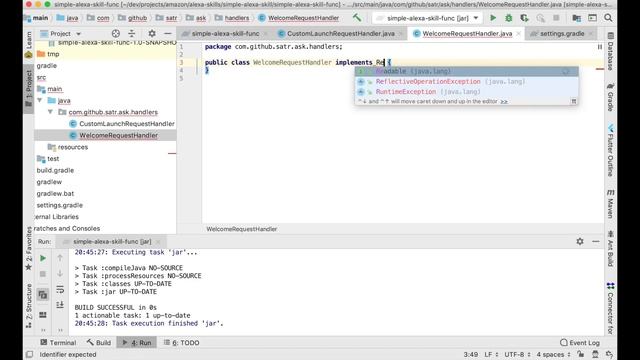Viewport: 640px width, 360px height.
Task: Open the Project panel gear settings
Action: coord(152,33)
